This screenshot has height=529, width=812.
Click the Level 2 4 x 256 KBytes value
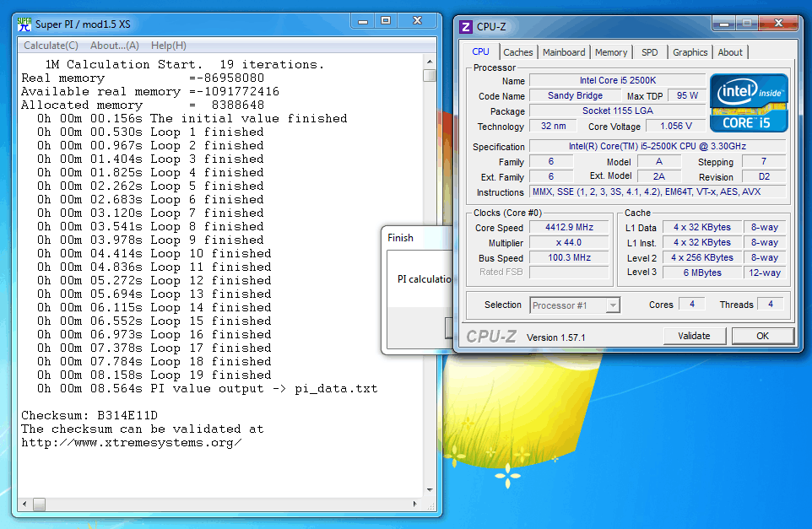tap(701, 258)
